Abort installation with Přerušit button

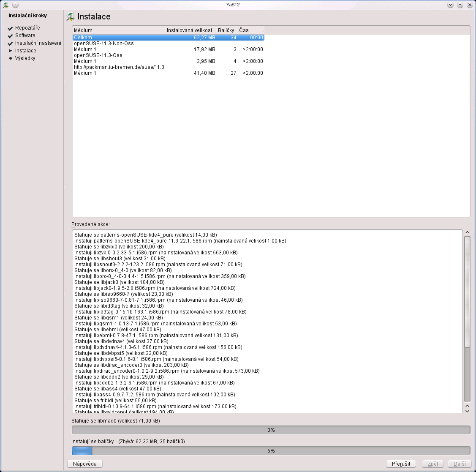[401, 464]
